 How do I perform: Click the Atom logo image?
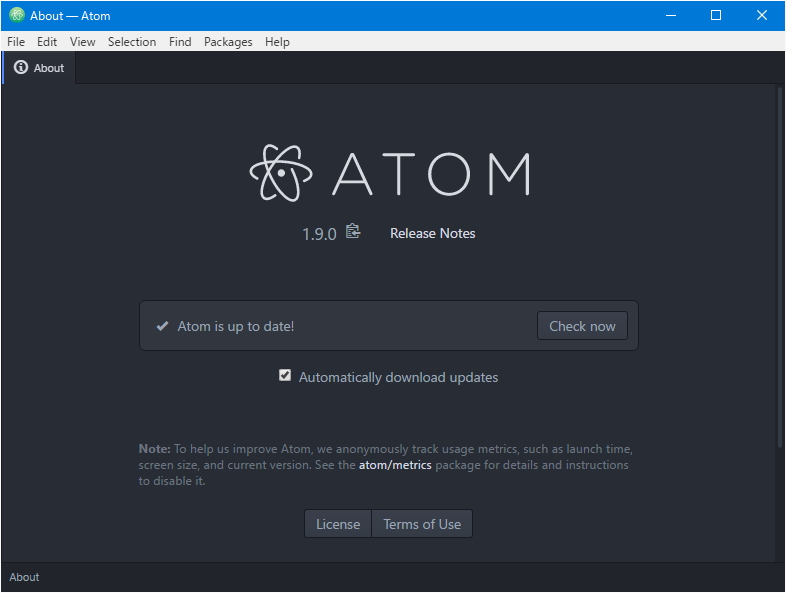(389, 173)
